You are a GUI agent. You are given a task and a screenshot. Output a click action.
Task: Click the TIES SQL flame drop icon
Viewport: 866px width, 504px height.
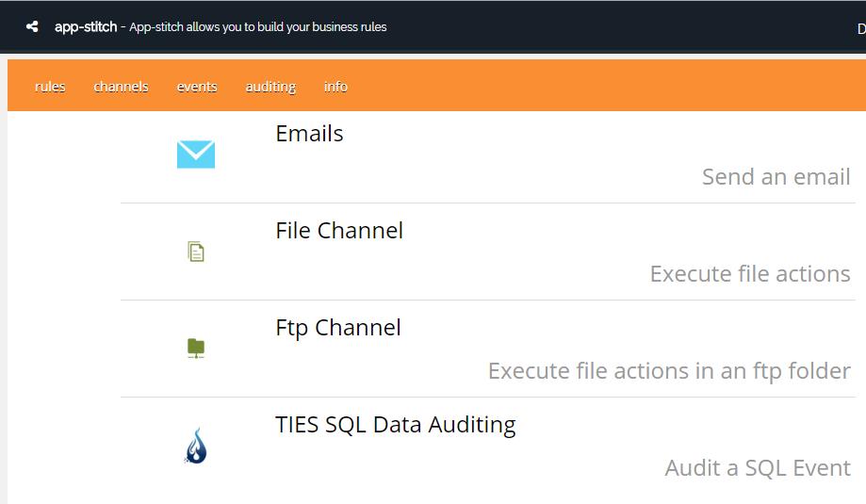pyautogui.click(x=196, y=446)
